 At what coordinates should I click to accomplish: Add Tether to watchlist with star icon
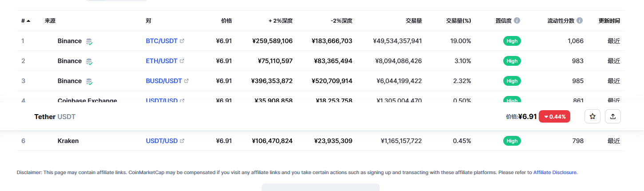[592, 116]
